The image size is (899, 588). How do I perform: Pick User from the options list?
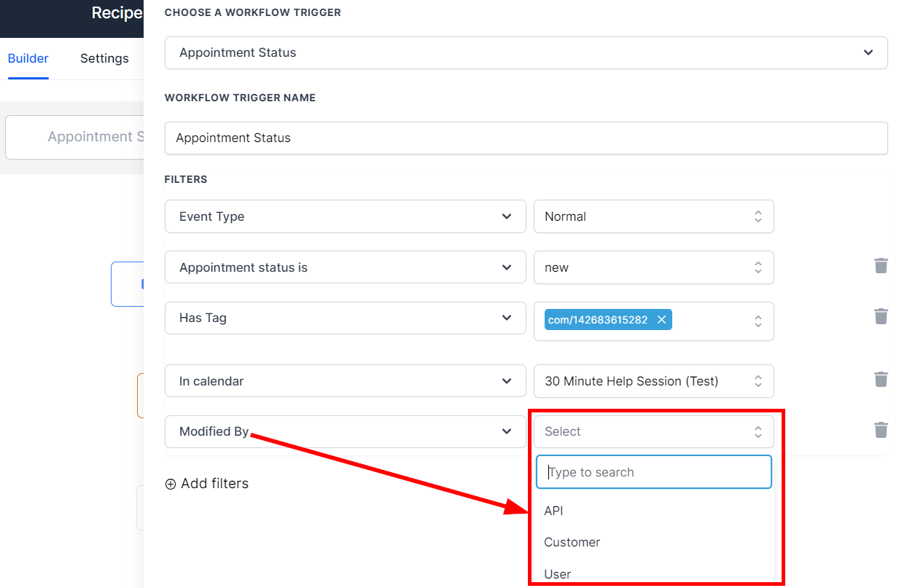click(x=558, y=574)
